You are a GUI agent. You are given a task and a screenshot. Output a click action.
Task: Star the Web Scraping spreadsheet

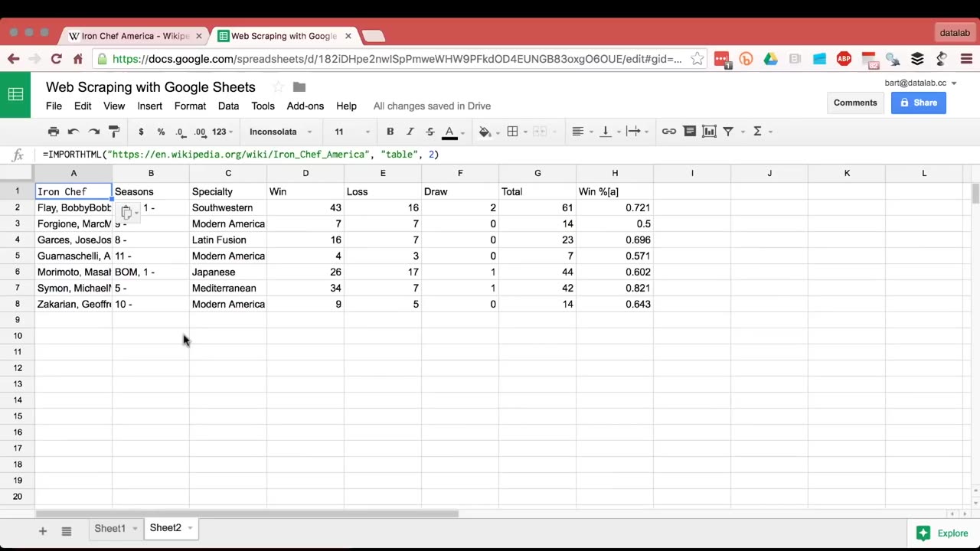[278, 87]
